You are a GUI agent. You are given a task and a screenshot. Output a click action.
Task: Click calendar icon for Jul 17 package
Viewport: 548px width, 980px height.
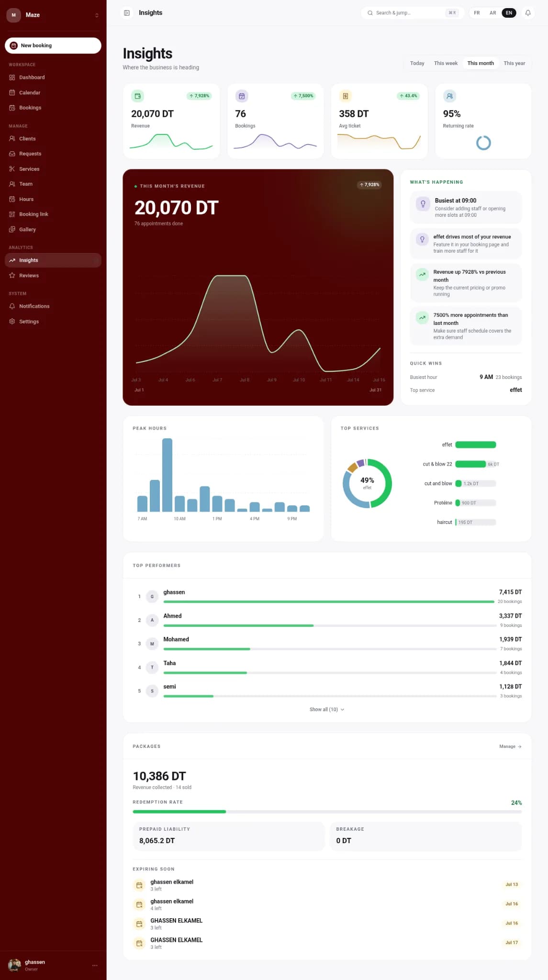pyautogui.click(x=139, y=943)
